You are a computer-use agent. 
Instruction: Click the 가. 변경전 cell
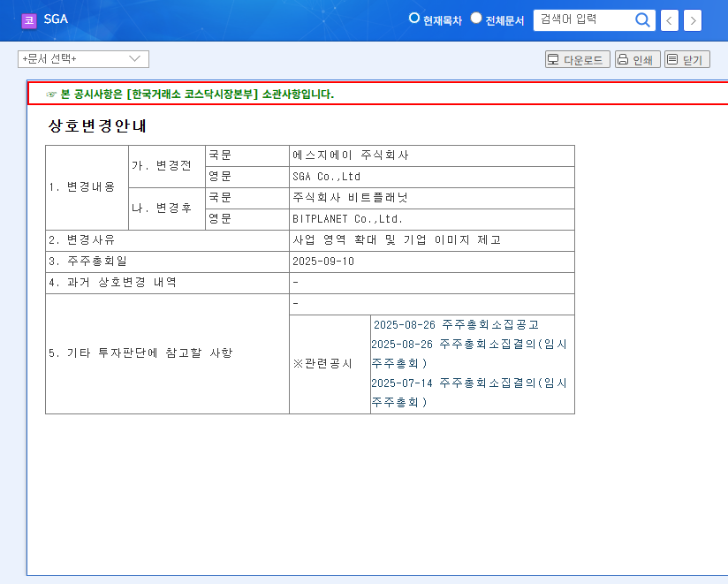(167, 166)
